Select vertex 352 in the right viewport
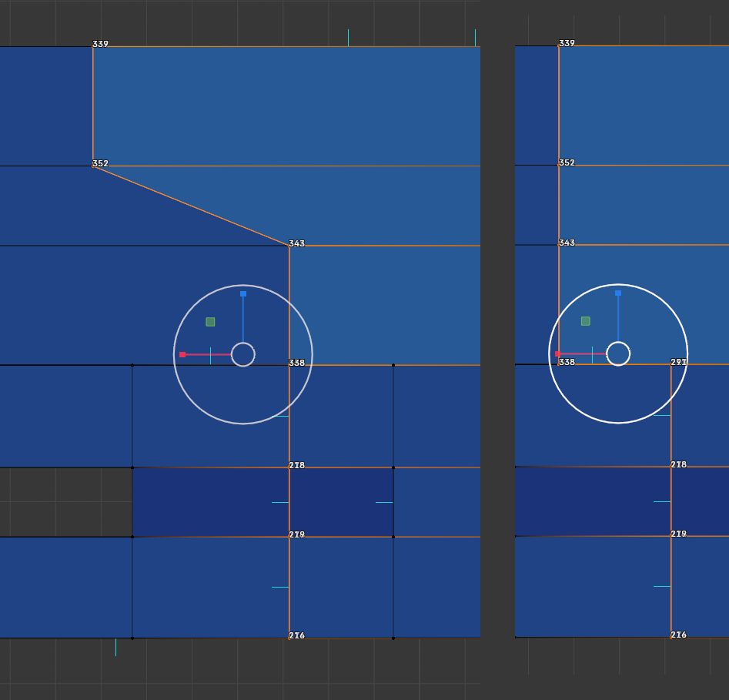729x700 pixels. point(559,165)
